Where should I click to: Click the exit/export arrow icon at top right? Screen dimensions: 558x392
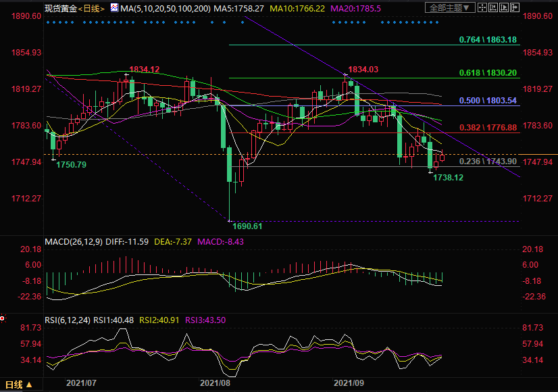[x=515, y=8]
